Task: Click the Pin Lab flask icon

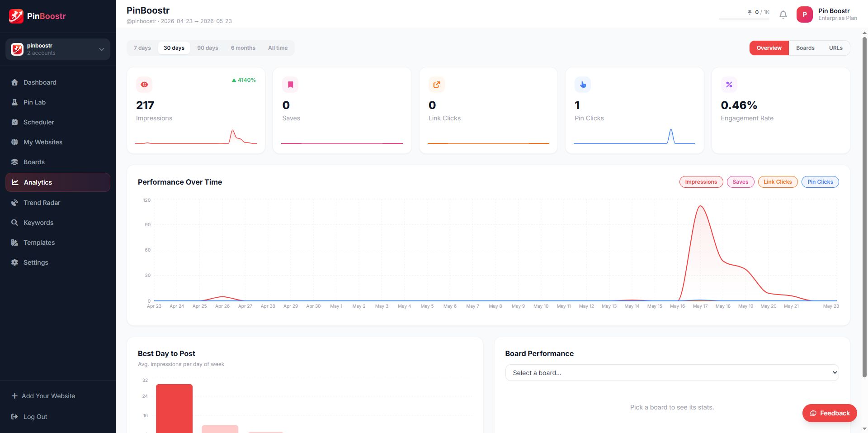Action: pos(14,102)
